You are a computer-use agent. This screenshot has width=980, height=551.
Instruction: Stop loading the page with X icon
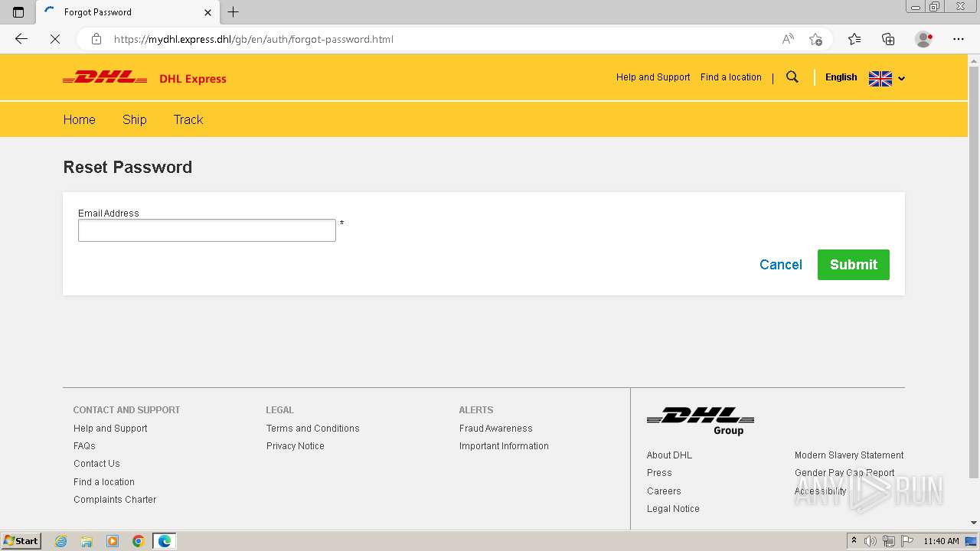tap(55, 39)
